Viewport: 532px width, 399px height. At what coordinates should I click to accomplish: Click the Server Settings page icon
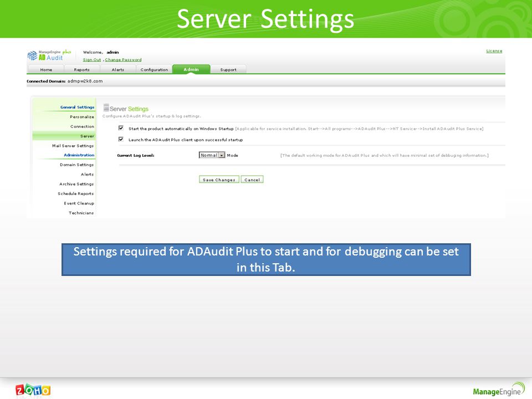(106, 108)
